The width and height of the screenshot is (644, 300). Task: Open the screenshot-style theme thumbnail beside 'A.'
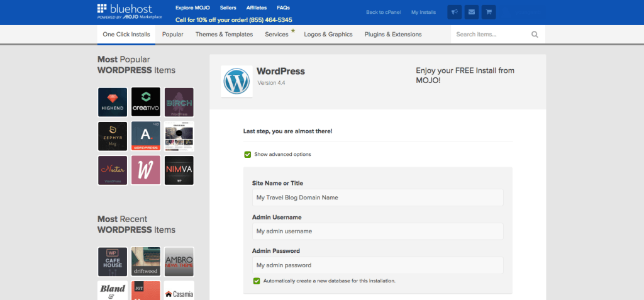click(x=179, y=136)
